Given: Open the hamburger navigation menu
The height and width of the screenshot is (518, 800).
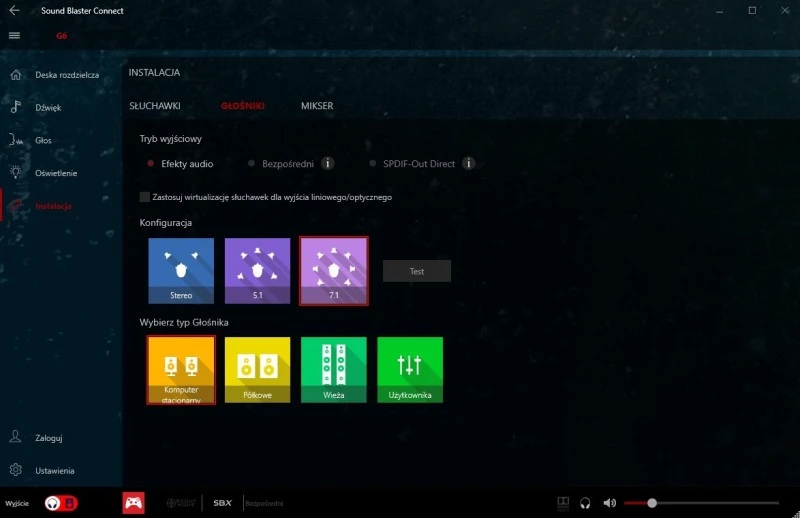Looking at the screenshot, I should point(14,35).
